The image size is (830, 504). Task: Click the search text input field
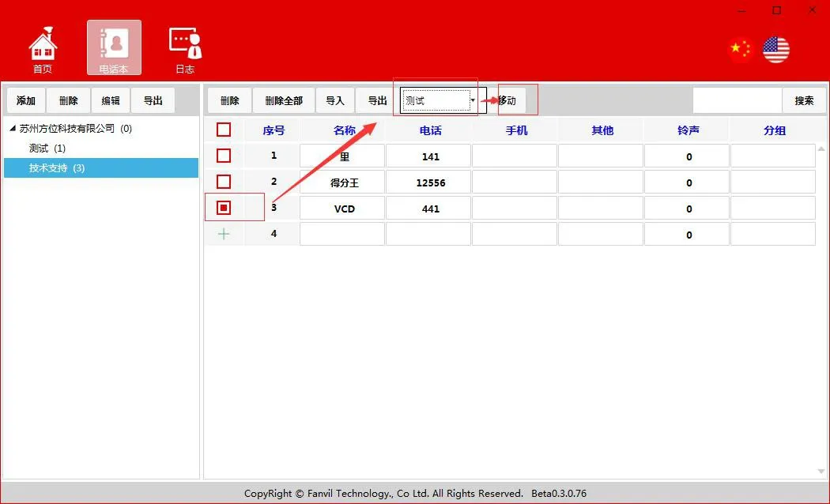737,100
